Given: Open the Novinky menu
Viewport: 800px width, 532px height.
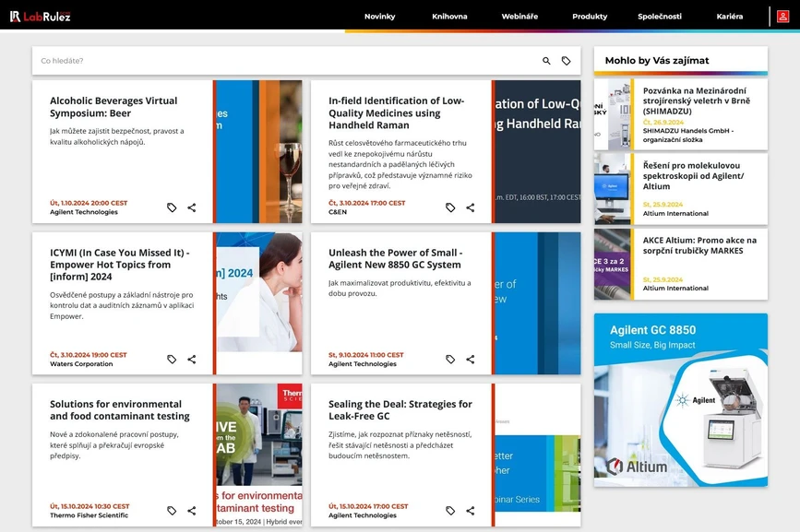Looking at the screenshot, I should [x=381, y=16].
